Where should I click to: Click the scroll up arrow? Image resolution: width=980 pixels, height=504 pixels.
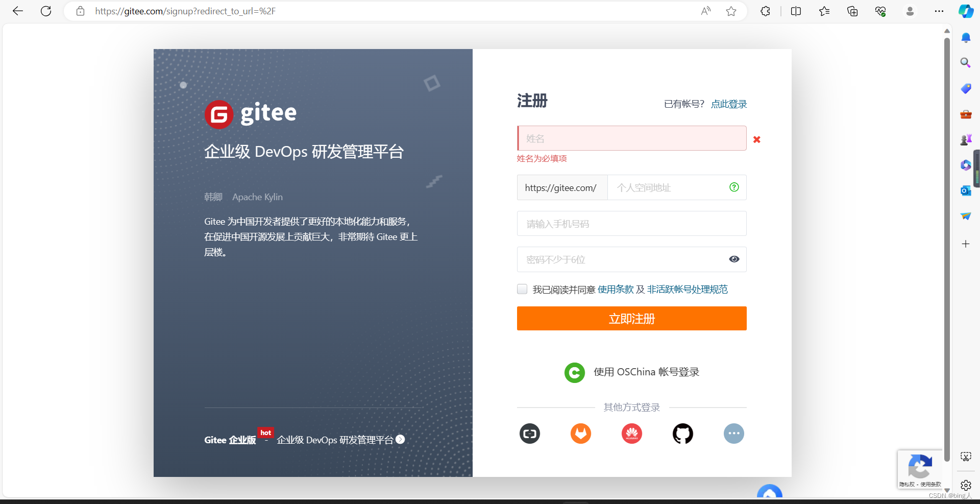coord(947,31)
